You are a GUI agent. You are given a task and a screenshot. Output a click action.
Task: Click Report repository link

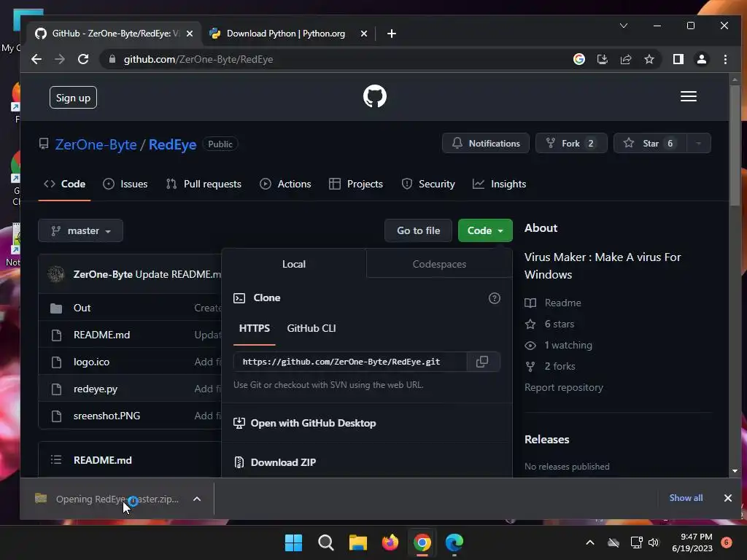(564, 388)
